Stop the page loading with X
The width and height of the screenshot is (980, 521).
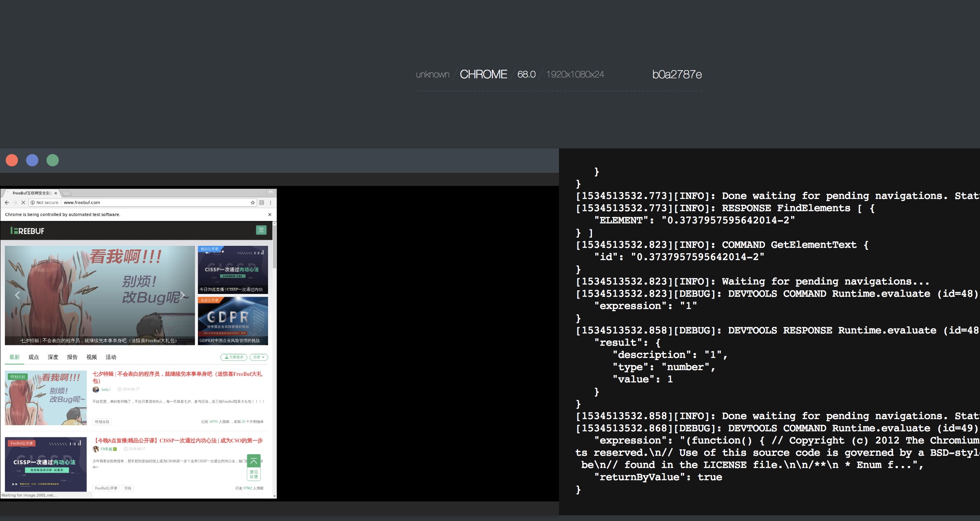pos(23,203)
